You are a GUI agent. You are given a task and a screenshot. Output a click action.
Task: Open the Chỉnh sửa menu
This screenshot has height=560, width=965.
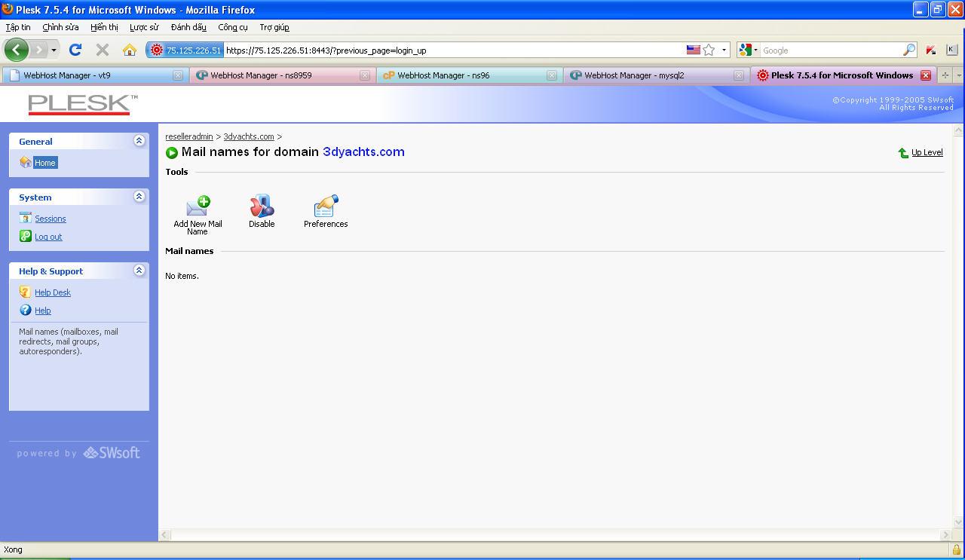click(x=60, y=27)
